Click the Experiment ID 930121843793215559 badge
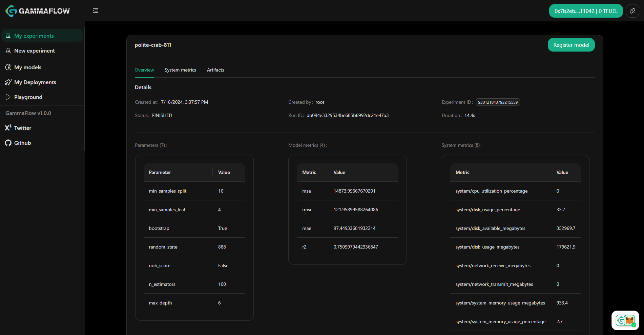Image resolution: width=644 pixels, height=335 pixels. point(498,102)
